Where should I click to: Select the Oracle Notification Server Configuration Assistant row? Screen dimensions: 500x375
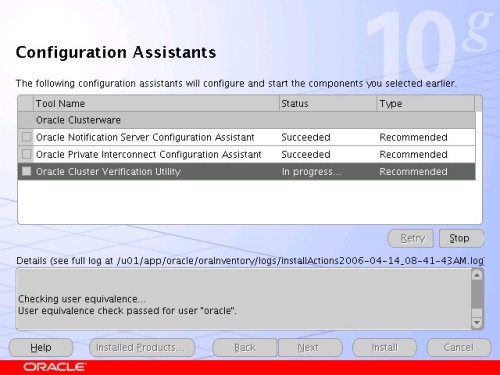[x=247, y=137]
